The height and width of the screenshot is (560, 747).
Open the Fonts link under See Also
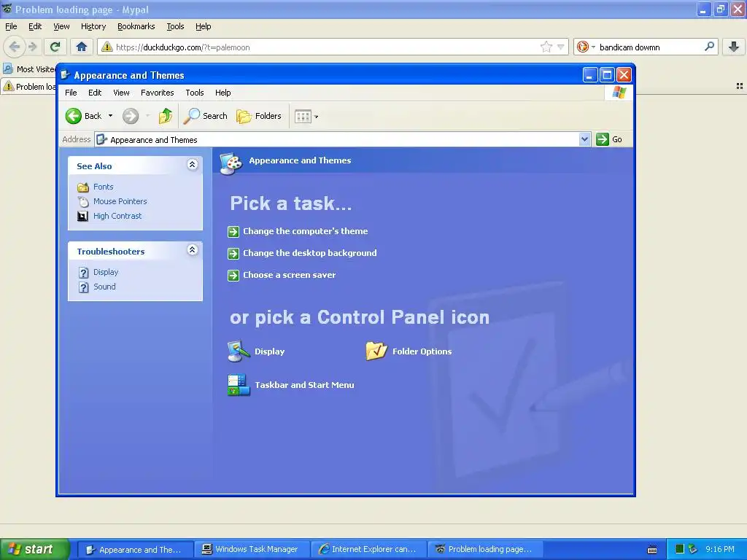click(x=103, y=187)
